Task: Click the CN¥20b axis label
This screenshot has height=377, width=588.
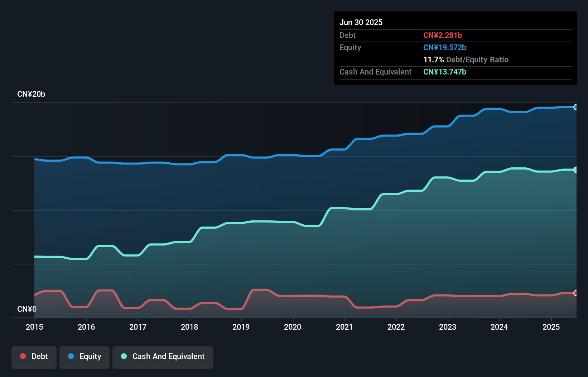Action: (x=32, y=94)
